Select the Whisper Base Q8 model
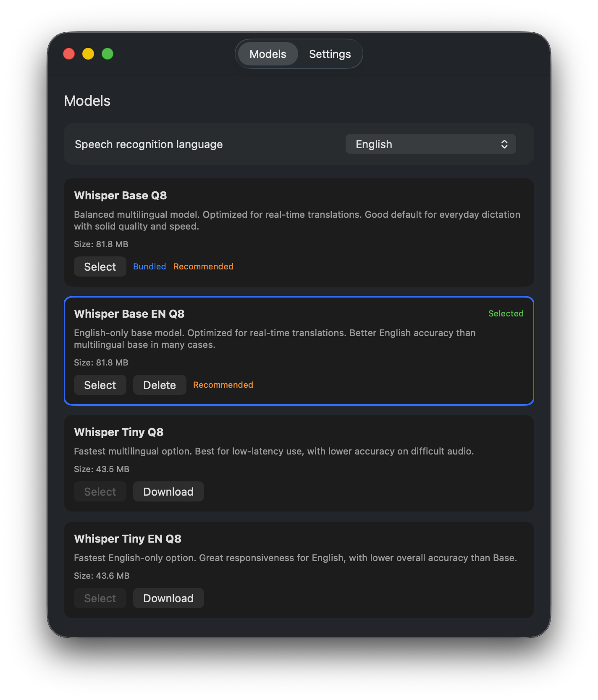Viewport: 598px width, 700px height. click(100, 266)
